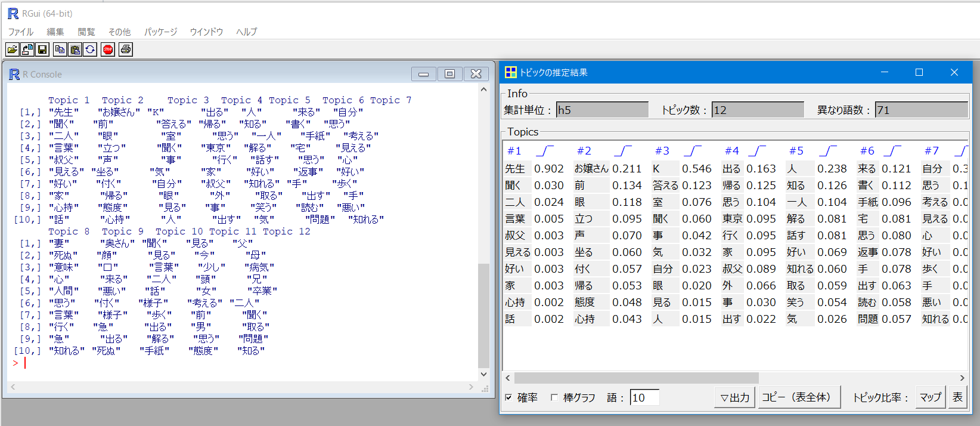Click the 表 button

pos(957,397)
